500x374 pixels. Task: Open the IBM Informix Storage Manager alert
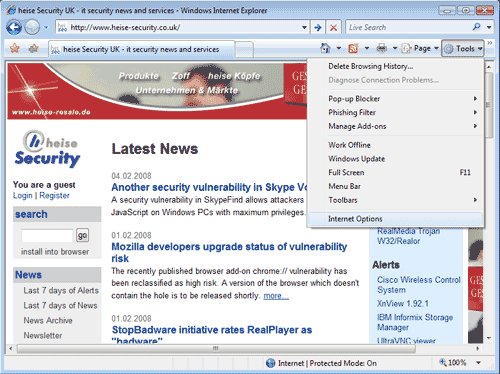click(415, 322)
